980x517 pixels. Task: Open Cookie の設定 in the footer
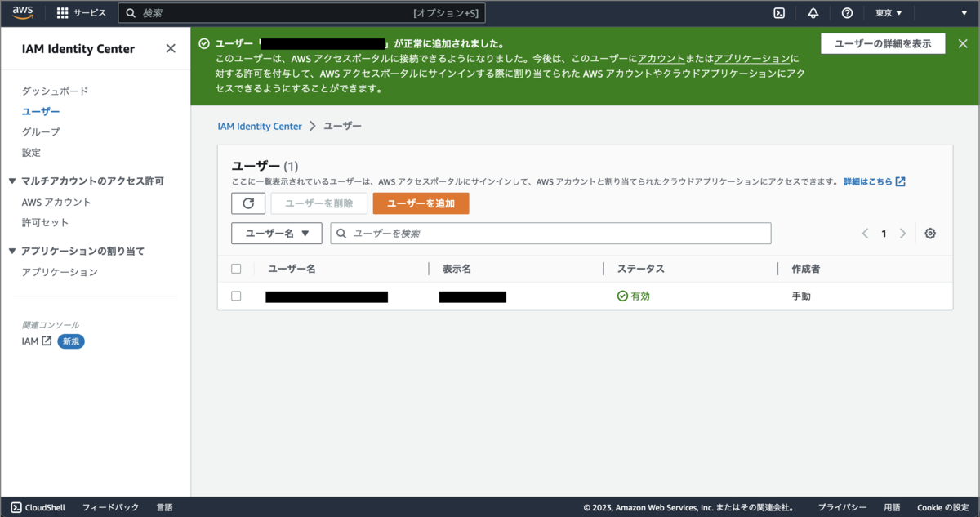pyautogui.click(x=942, y=507)
